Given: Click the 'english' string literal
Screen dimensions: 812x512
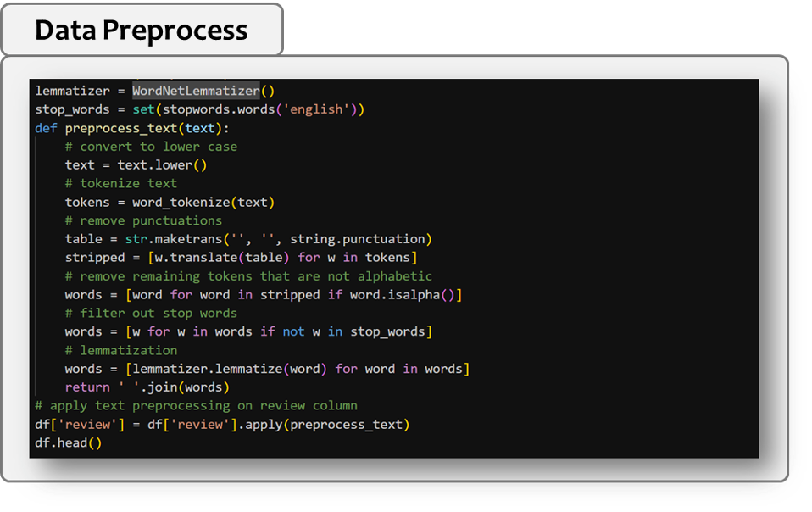Looking at the screenshot, I should point(316,109).
